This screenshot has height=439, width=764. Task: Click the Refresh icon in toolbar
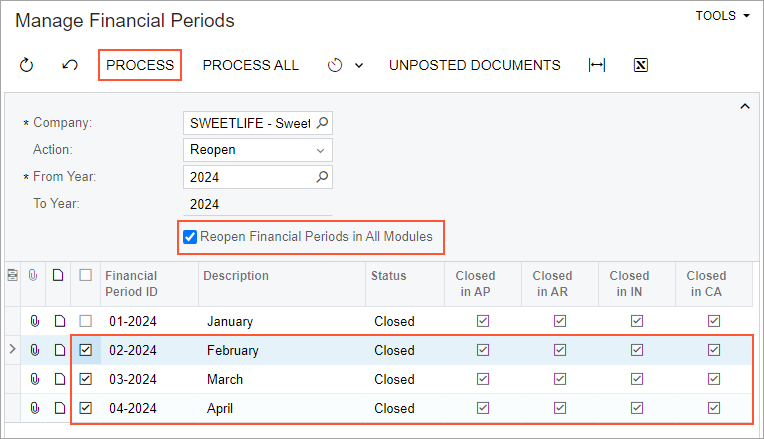coord(27,65)
